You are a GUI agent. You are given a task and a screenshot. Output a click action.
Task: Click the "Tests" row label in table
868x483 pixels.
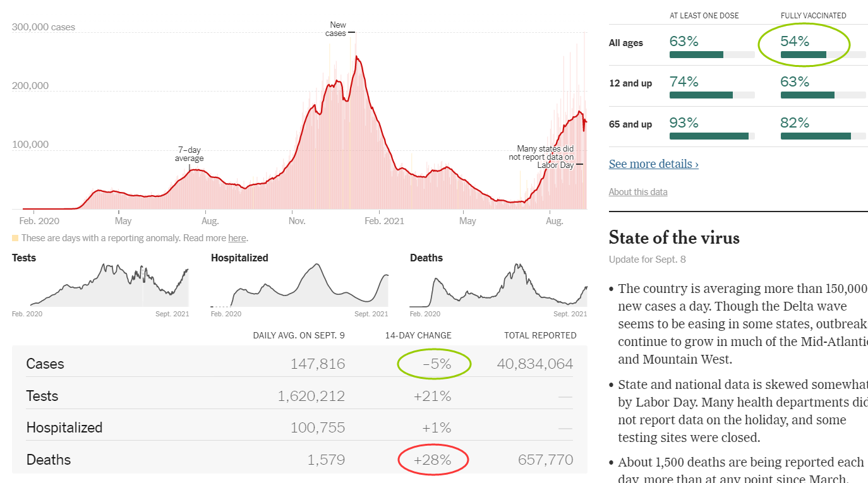coord(42,396)
